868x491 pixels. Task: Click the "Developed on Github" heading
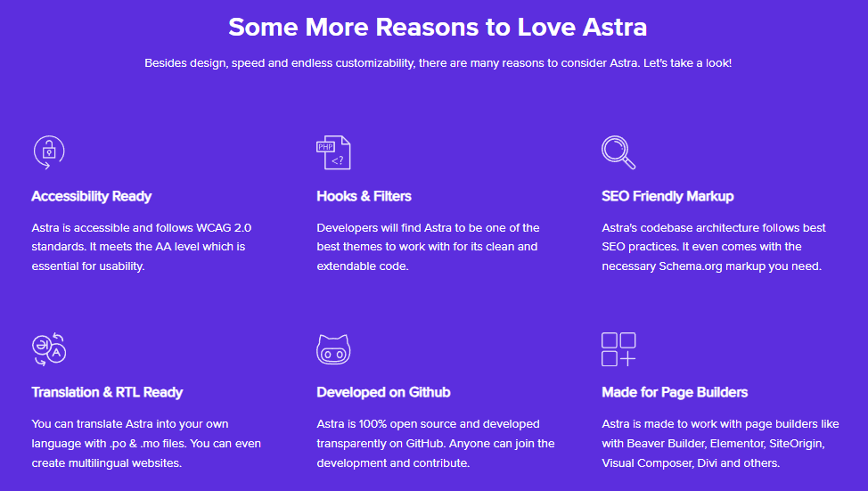(383, 392)
